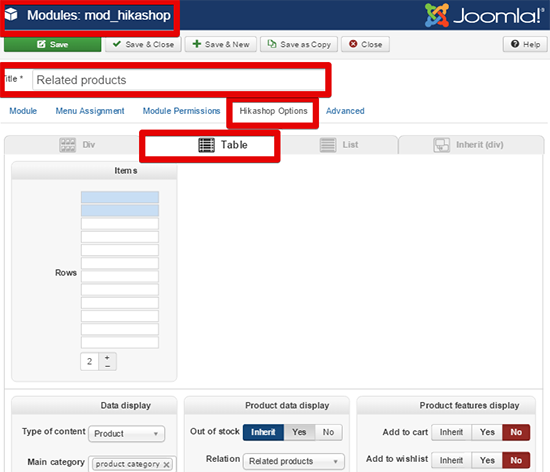
Task: Set Add to wishlist to Yes
Action: point(487,460)
